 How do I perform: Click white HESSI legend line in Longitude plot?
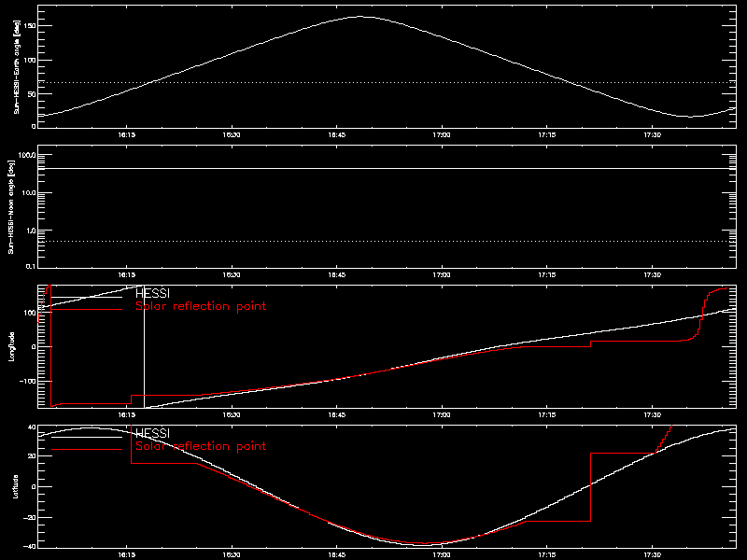tap(87, 298)
